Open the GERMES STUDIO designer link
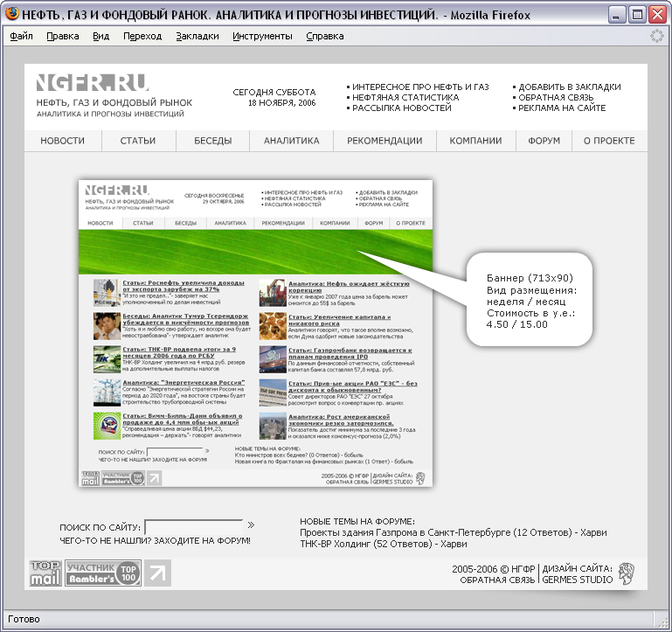This screenshot has height=632, width=672. tap(578, 580)
